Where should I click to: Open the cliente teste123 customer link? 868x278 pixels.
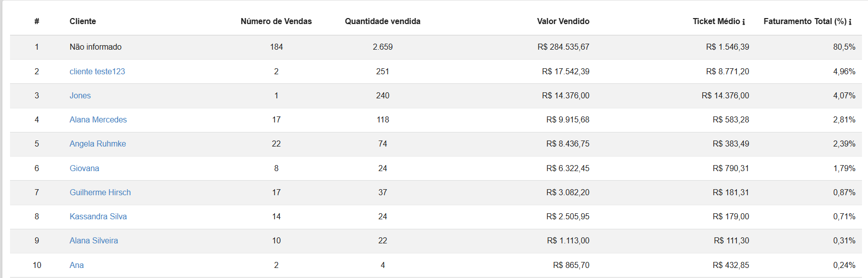click(x=97, y=71)
